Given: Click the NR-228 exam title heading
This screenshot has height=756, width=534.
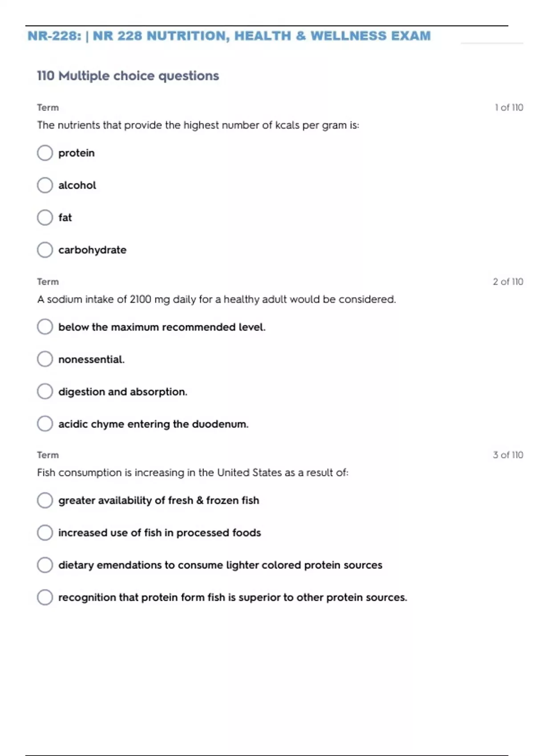Looking at the screenshot, I should pyautogui.click(x=229, y=36).
